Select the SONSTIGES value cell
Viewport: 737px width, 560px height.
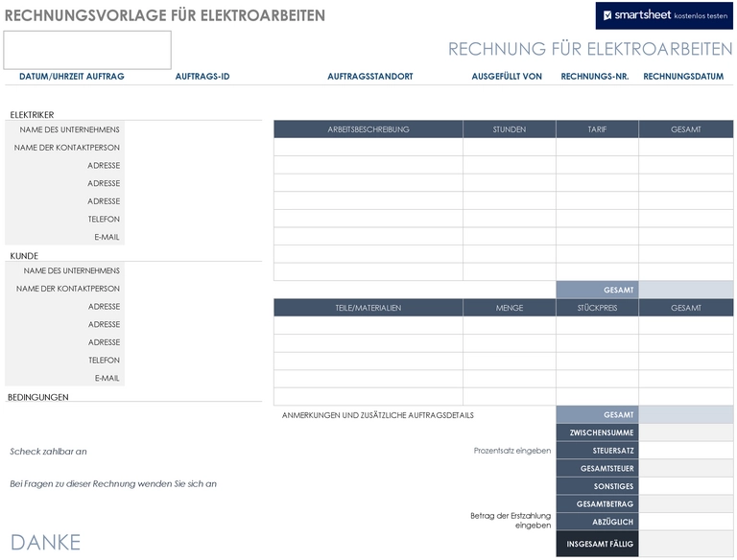tap(686, 486)
